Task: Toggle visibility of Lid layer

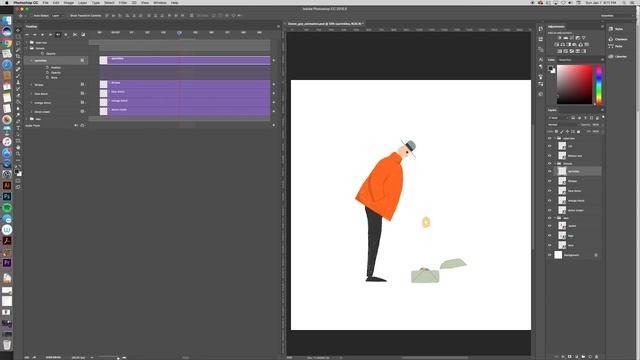Action: click(550, 146)
